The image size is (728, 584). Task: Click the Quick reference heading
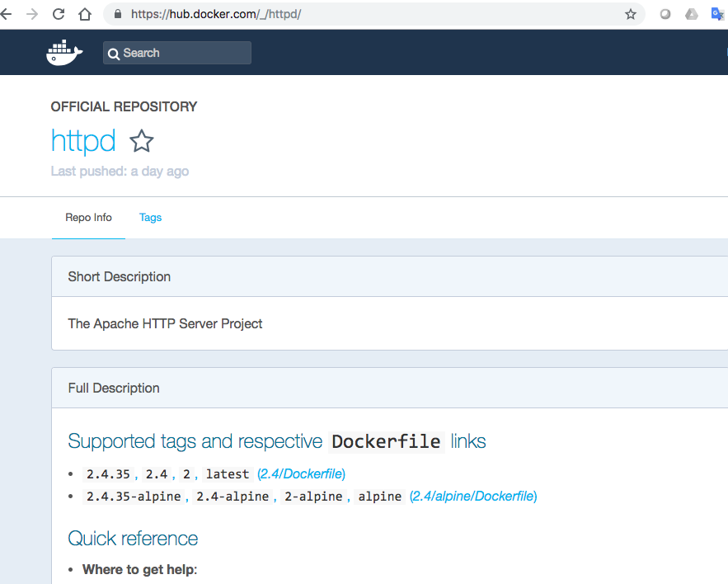[133, 539]
